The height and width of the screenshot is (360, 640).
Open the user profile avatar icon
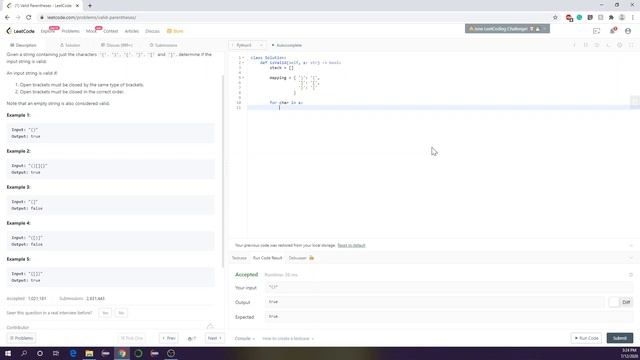click(628, 31)
